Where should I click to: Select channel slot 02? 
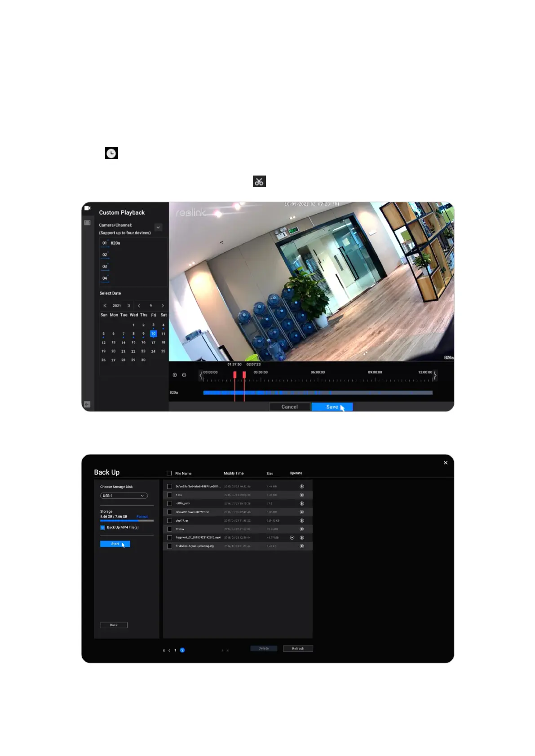[105, 255]
